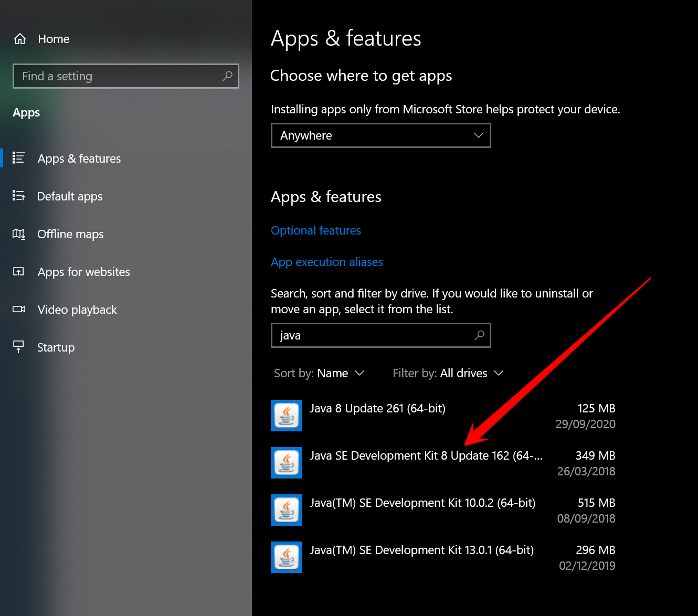698x616 pixels.
Task: Click the Startup sidebar icon
Action: coord(19,347)
